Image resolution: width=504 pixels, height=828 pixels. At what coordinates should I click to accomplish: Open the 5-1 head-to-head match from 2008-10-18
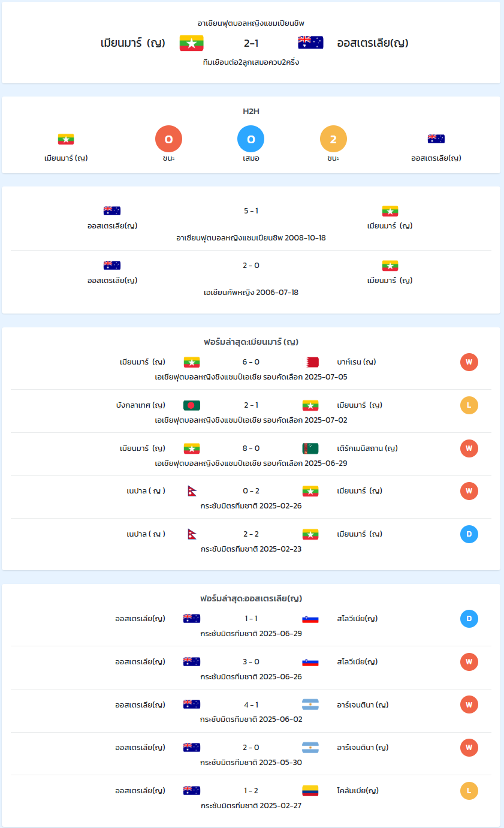point(251,224)
